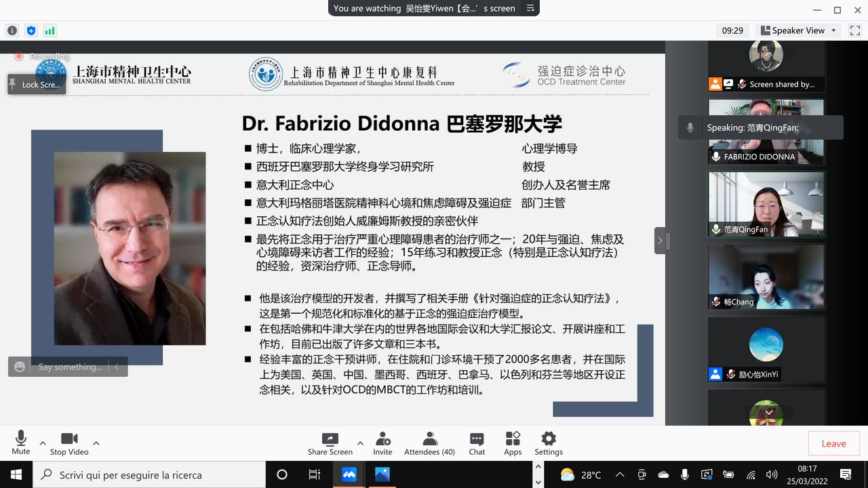
Task: Expand video options arrow beside Stop Video
Action: 96,443
